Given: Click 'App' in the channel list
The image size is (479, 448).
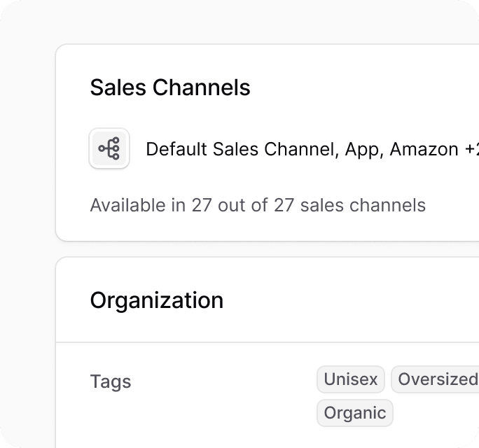Looking at the screenshot, I should pyautogui.click(x=362, y=149).
